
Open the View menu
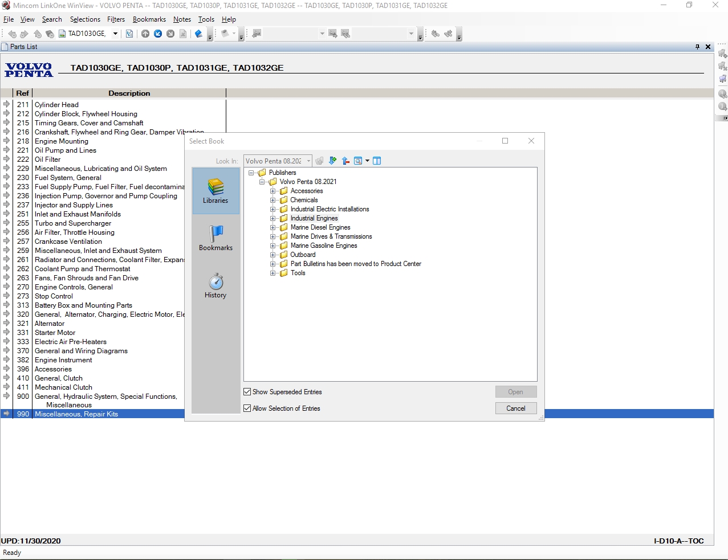27,19
